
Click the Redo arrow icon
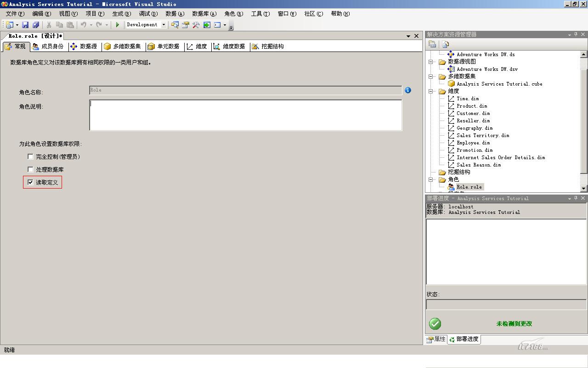coord(99,25)
